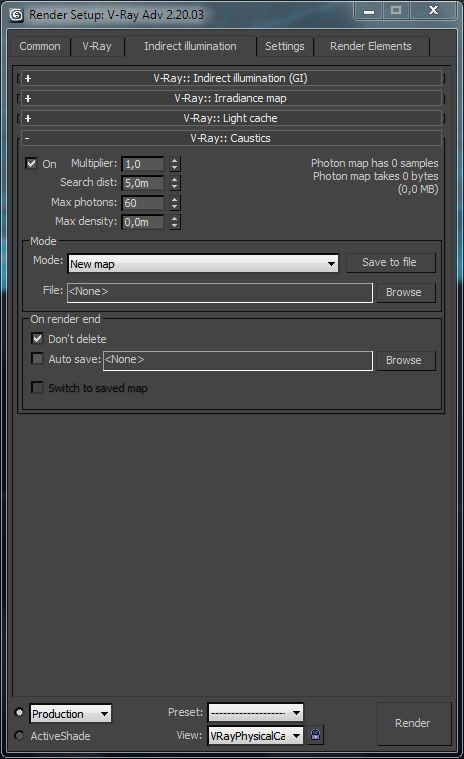Expand the V-Ray:: Indirect illumination (GI) rollout

click(x=230, y=78)
